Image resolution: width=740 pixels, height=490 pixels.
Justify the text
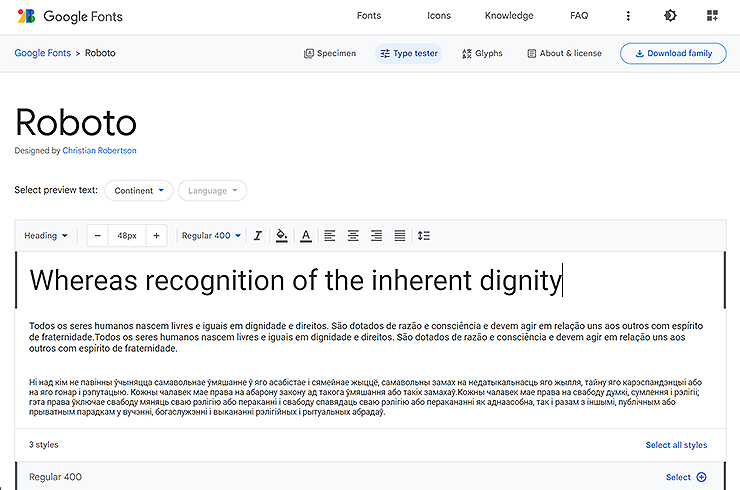pyautogui.click(x=400, y=236)
